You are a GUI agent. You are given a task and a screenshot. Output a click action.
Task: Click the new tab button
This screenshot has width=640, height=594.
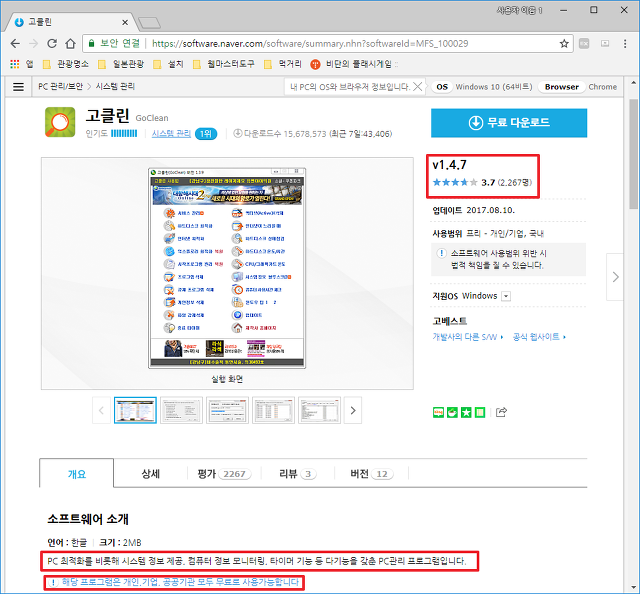pyautogui.click(x=149, y=23)
